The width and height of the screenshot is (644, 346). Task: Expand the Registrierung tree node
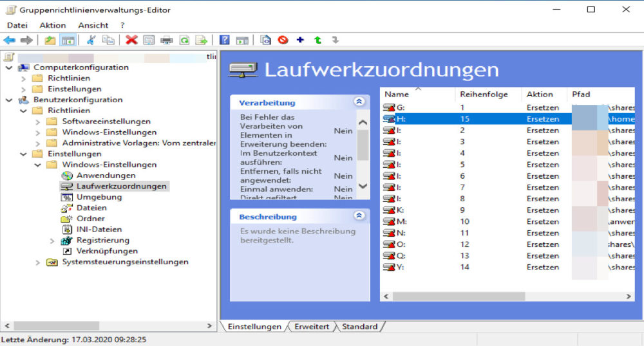(53, 241)
